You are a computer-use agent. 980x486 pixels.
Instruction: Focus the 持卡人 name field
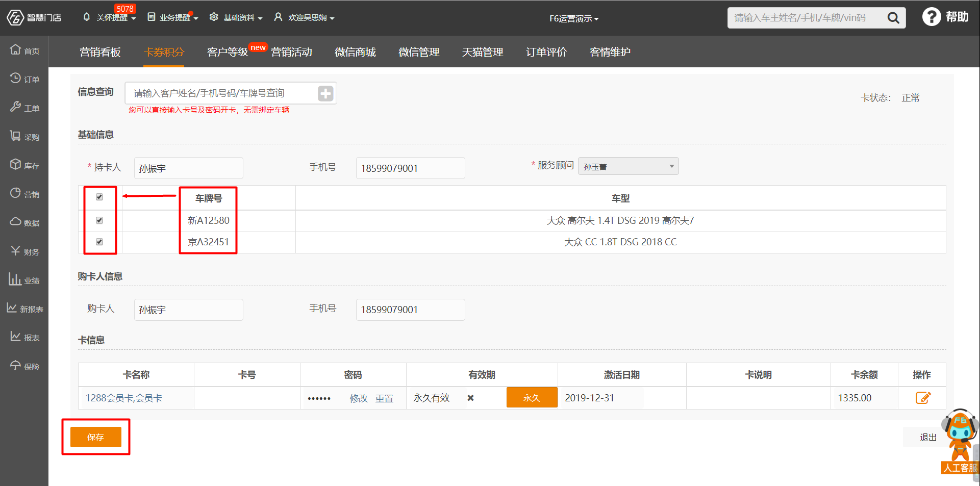[188, 168]
